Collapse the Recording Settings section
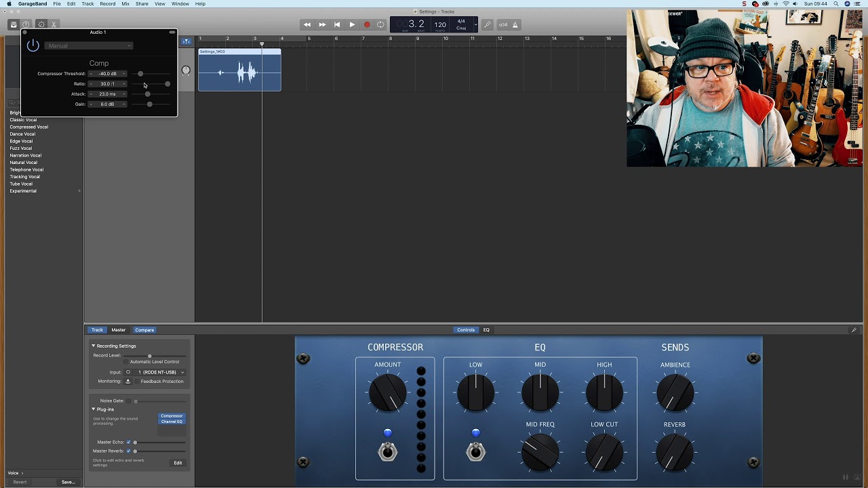Viewport: 868px width, 488px height. coord(94,346)
